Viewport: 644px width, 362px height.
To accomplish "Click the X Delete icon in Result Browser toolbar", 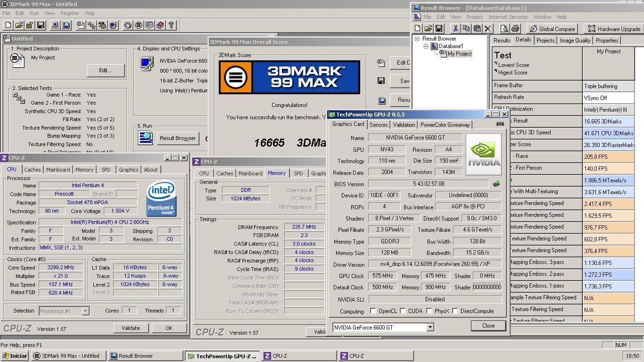I will coord(488,29).
